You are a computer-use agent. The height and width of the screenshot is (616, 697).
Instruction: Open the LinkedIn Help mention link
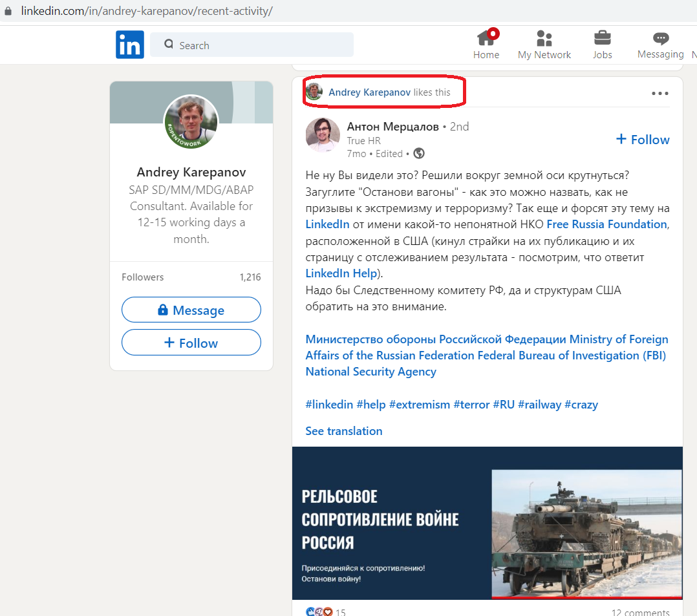[x=341, y=273]
